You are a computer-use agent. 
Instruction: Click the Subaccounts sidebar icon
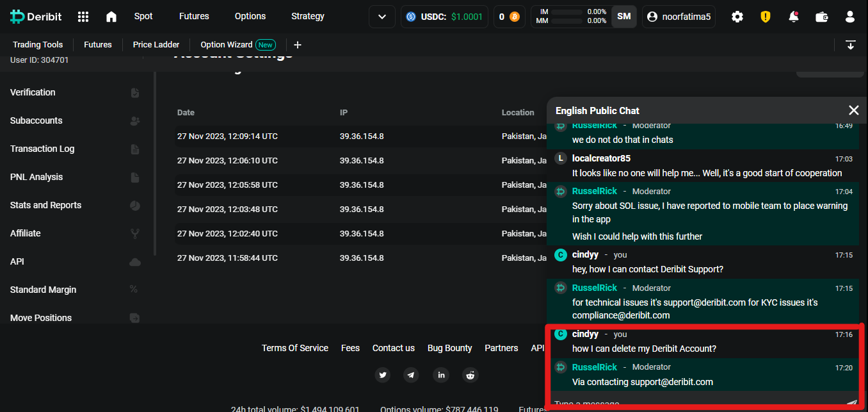(135, 121)
